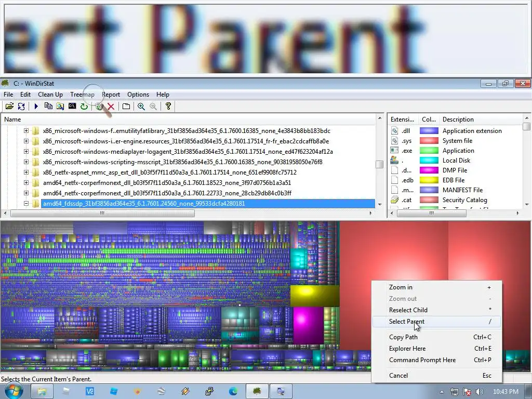532x399 pixels.
Task: Click the yellow question mark Help icon
Action: (168, 106)
